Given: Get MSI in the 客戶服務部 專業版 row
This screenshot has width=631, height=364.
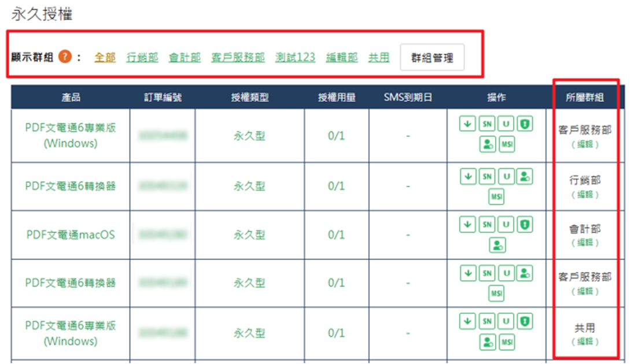Looking at the screenshot, I should [x=507, y=144].
